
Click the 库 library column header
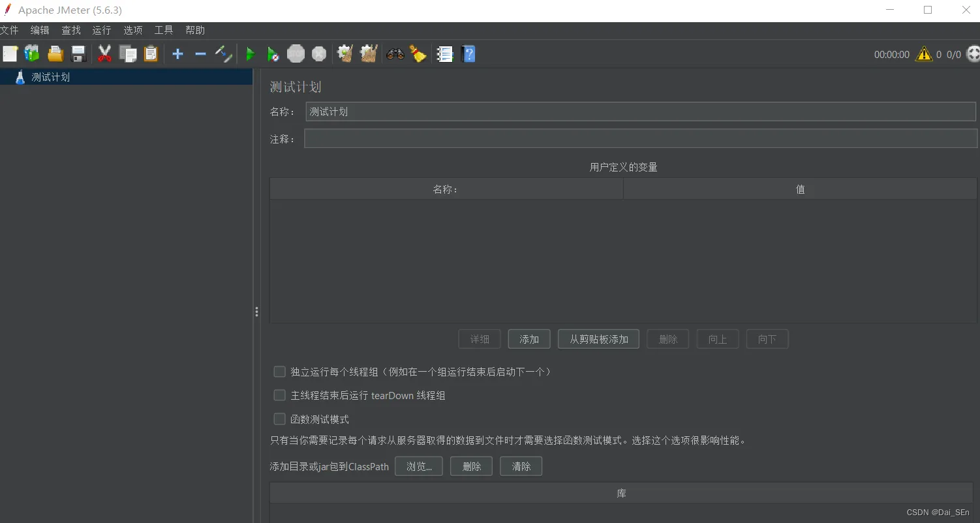[621, 493]
